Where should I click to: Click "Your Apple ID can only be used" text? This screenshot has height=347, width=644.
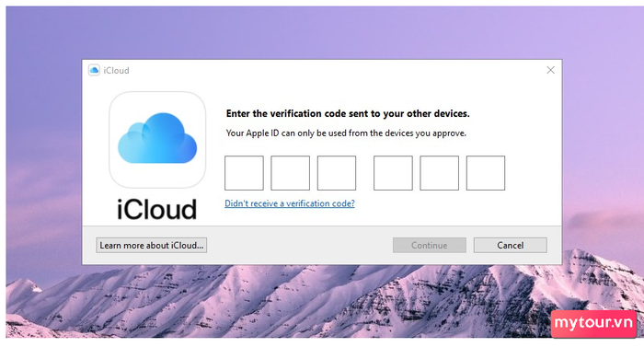[x=346, y=133]
